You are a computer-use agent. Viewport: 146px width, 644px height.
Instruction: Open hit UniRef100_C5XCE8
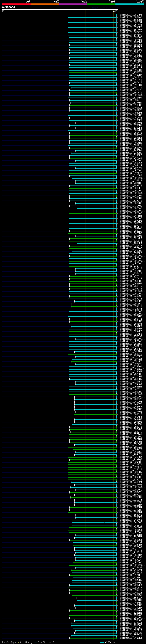131,27
